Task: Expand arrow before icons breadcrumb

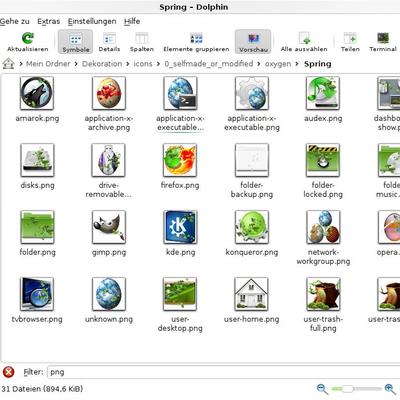Action: (x=128, y=64)
